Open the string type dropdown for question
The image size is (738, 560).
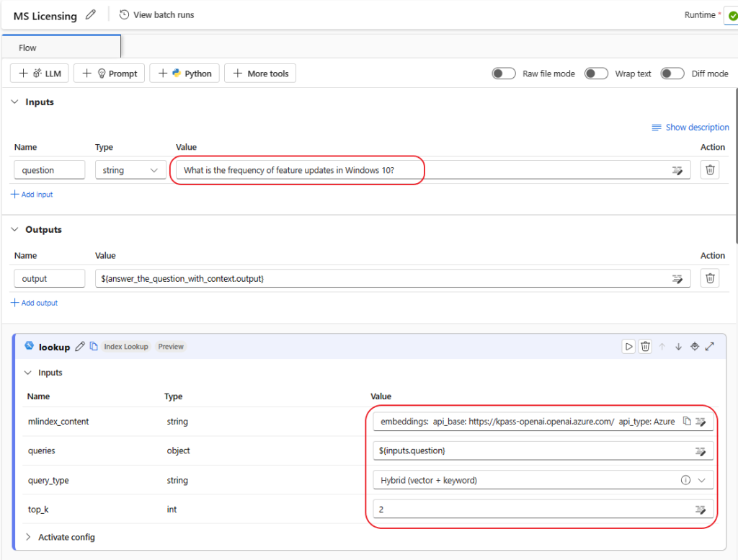click(x=131, y=170)
